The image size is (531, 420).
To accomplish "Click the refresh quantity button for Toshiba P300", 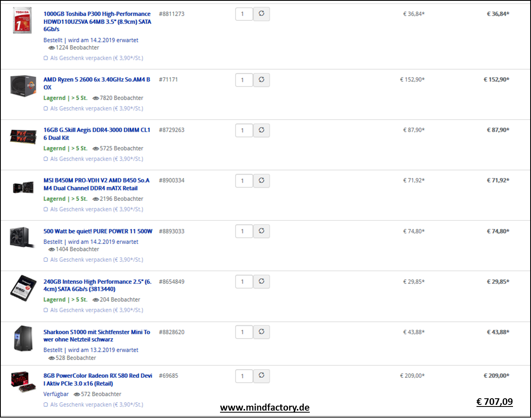I will tap(261, 14).
